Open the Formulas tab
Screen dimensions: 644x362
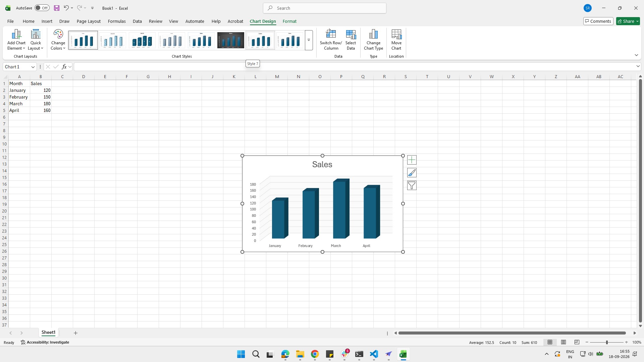point(117,21)
